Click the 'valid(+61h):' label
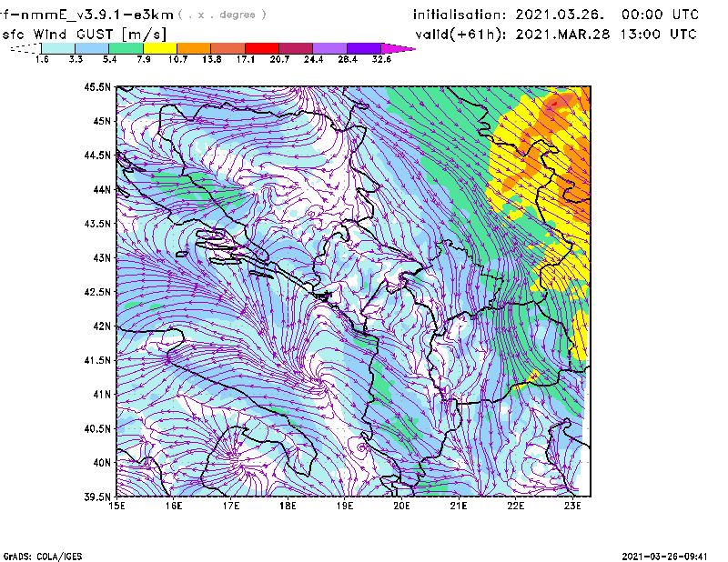The image size is (728, 562). 460,35
